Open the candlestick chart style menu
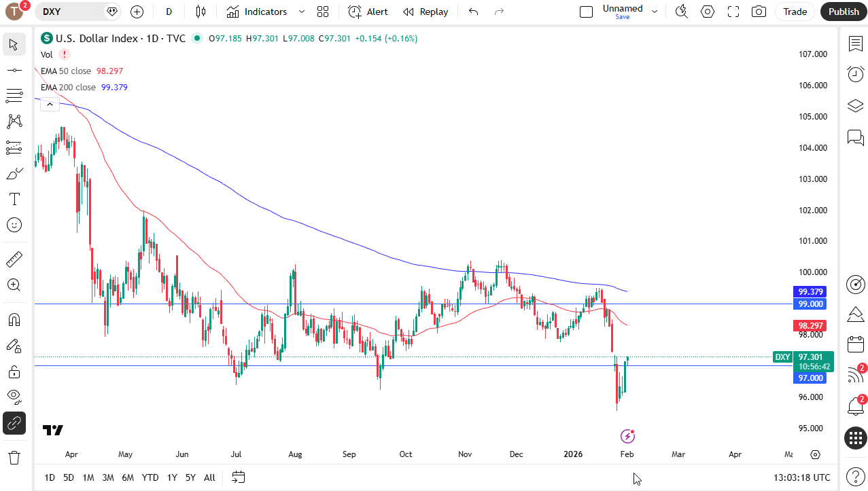868x491 pixels. point(201,12)
